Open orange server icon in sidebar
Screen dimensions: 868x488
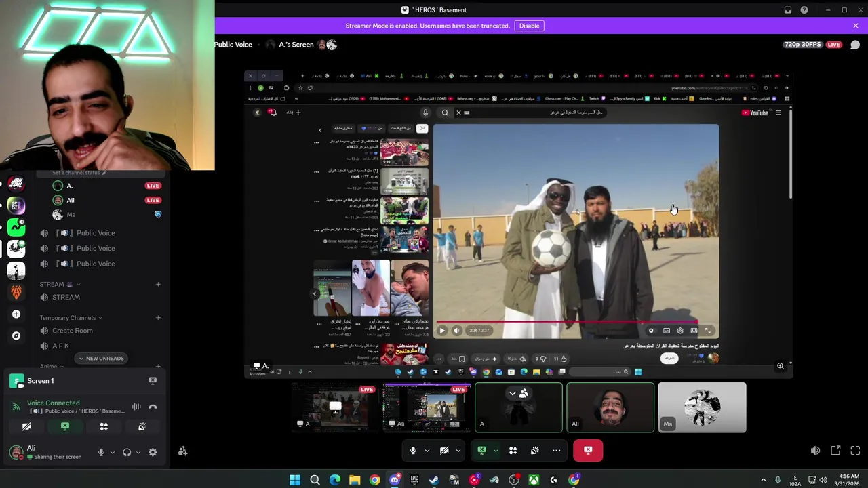pos(16,292)
